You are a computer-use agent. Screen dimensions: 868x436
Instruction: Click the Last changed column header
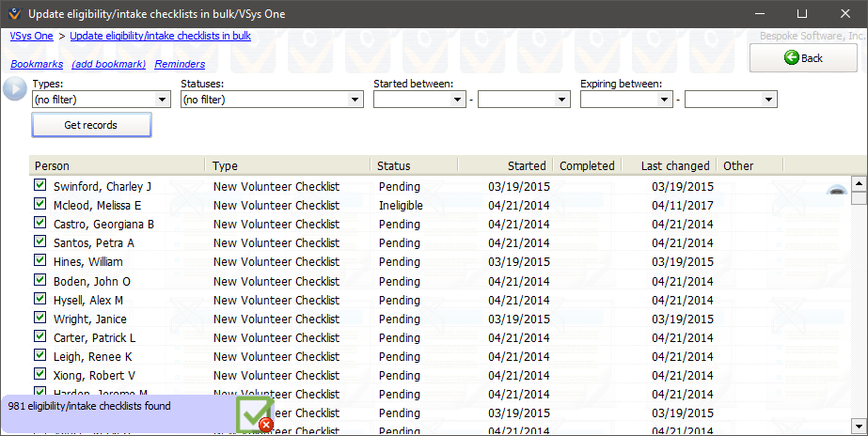click(668, 165)
